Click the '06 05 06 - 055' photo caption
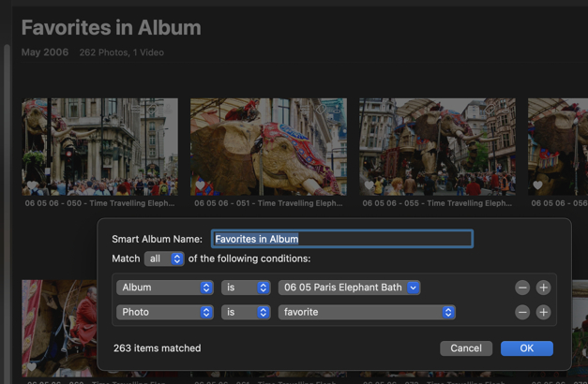Viewport: 588px width, 384px height. click(x=437, y=203)
